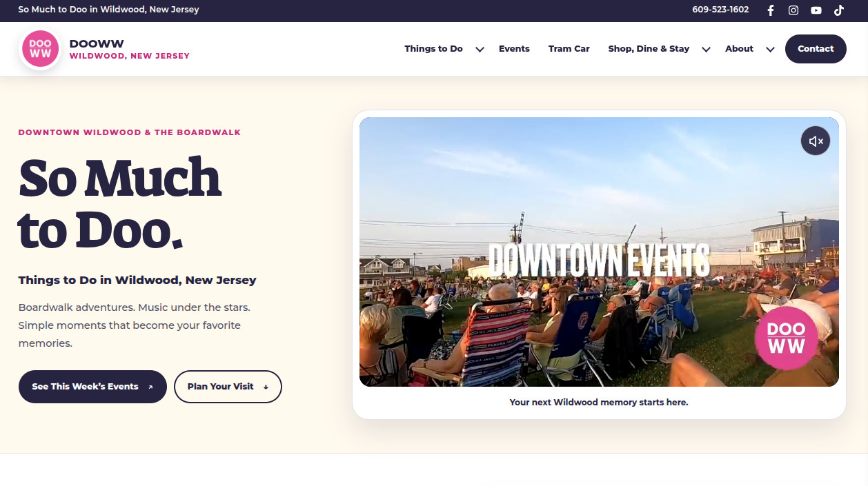Image resolution: width=868 pixels, height=486 pixels.
Task: Open the YouTube social icon
Action: coord(816,10)
